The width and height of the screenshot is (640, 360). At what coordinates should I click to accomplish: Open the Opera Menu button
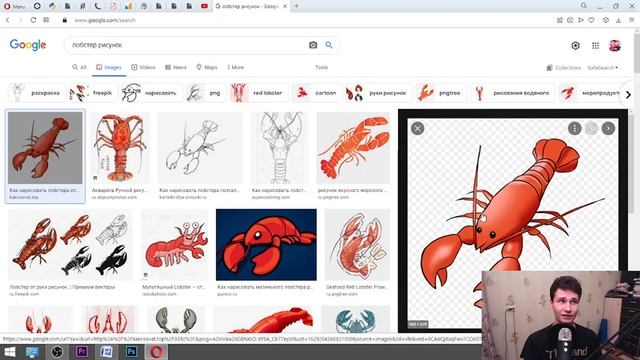pyautogui.click(x=14, y=6)
